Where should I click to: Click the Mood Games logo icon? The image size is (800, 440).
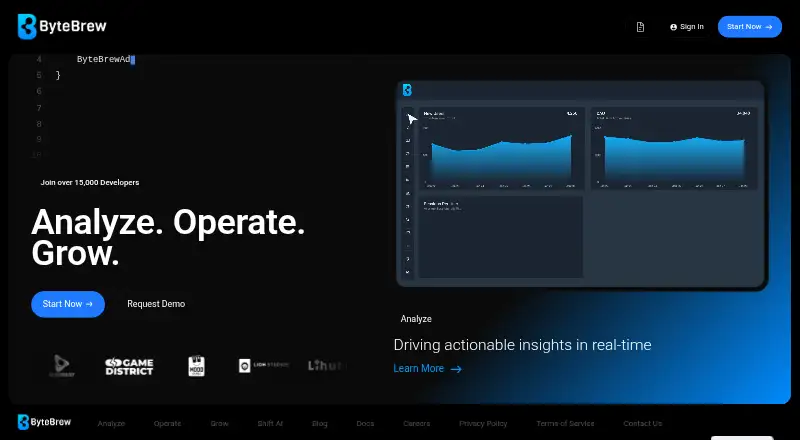click(196, 365)
